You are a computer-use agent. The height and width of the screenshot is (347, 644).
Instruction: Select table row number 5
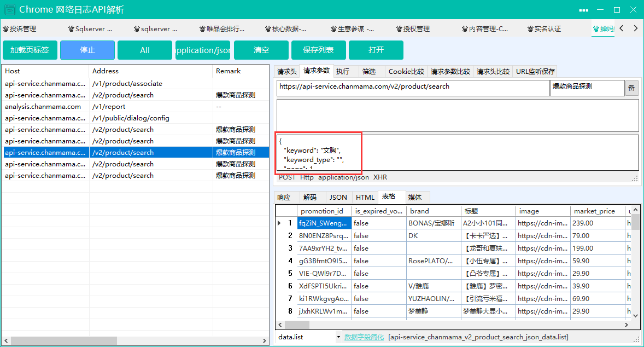(286, 274)
